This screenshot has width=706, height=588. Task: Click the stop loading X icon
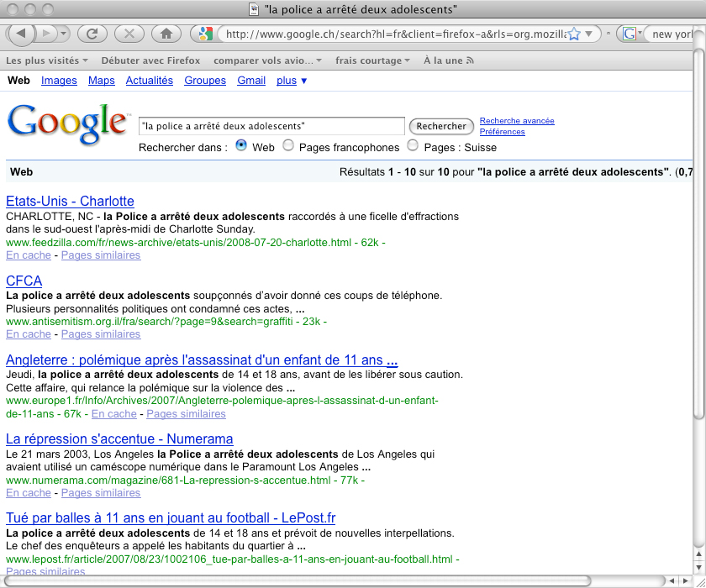click(129, 34)
